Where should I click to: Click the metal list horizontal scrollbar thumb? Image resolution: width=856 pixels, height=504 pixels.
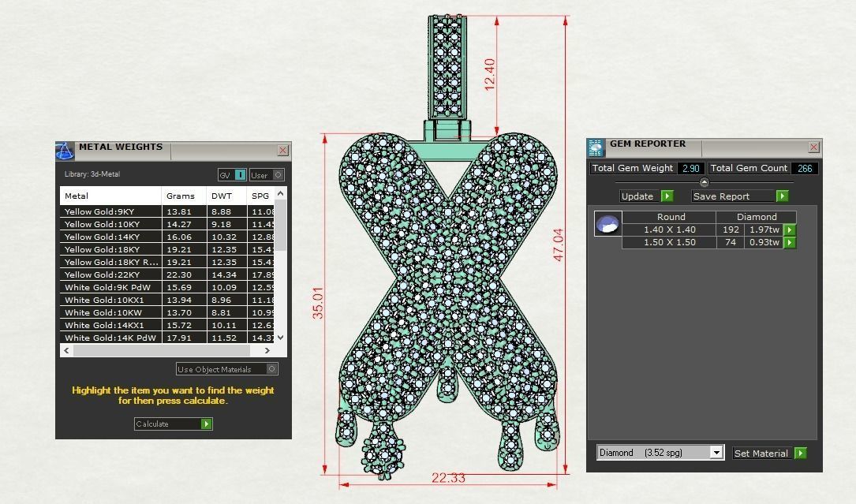click(x=162, y=350)
